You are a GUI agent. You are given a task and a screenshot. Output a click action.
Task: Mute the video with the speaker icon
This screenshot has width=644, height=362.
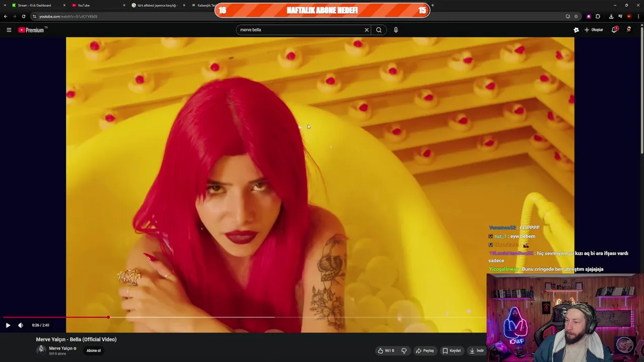(x=21, y=325)
